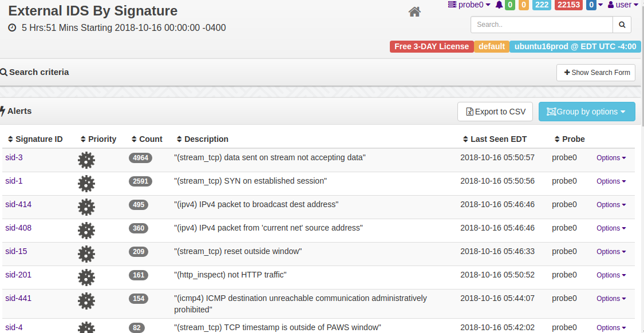Open the notifications bell icon
The height and width of the screenshot is (333, 644).
499,5
